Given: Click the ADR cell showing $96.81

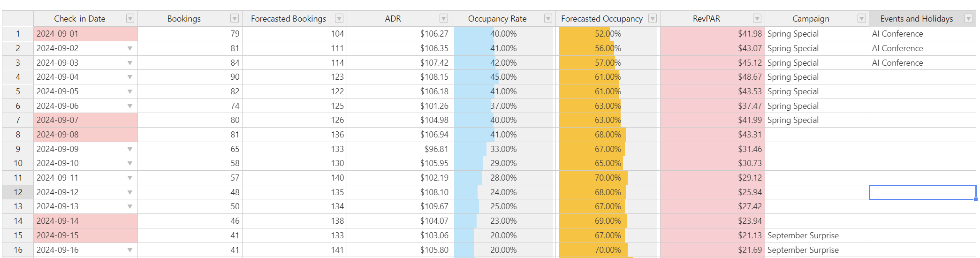Looking at the screenshot, I should click(x=399, y=149).
